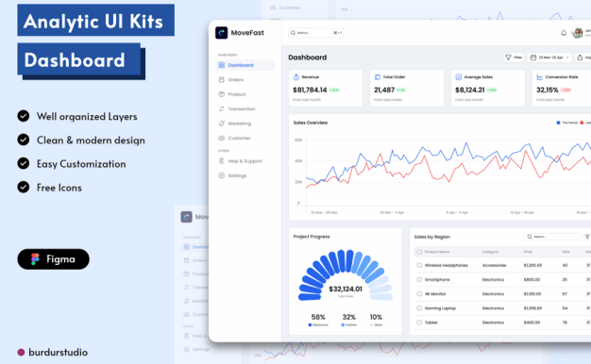Click the blue This Period legend dot
The width and height of the screenshot is (591, 364).
click(558, 123)
